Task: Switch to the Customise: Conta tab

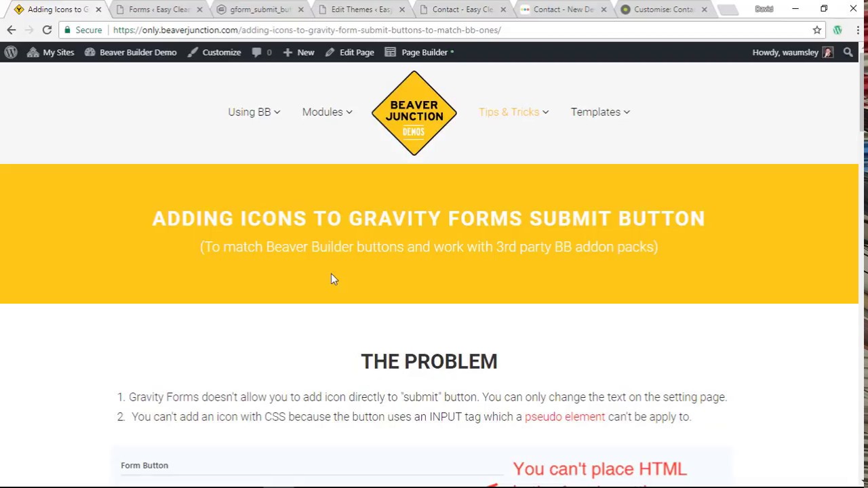Action: tap(663, 9)
